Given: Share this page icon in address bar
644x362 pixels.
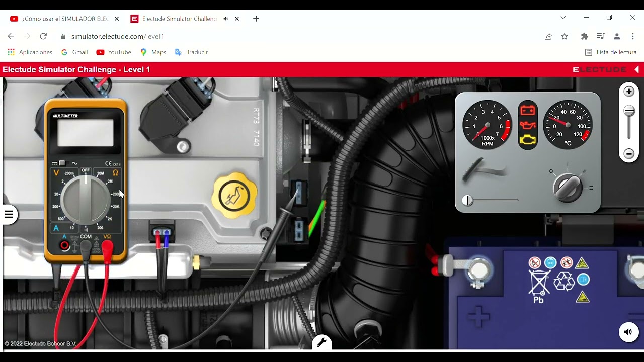Looking at the screenshot, I should coord(548,36).
